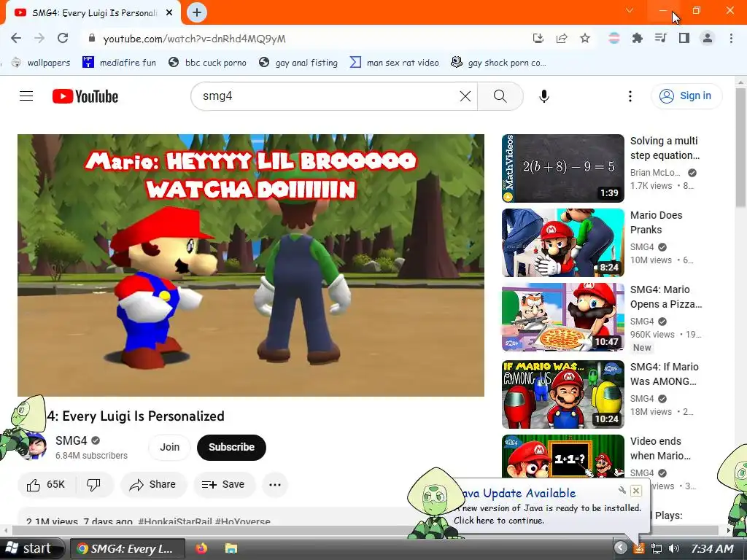Viewport: 747px width, 560px height.
Task: Click the share page icon in the address bar
Action: 562,39
